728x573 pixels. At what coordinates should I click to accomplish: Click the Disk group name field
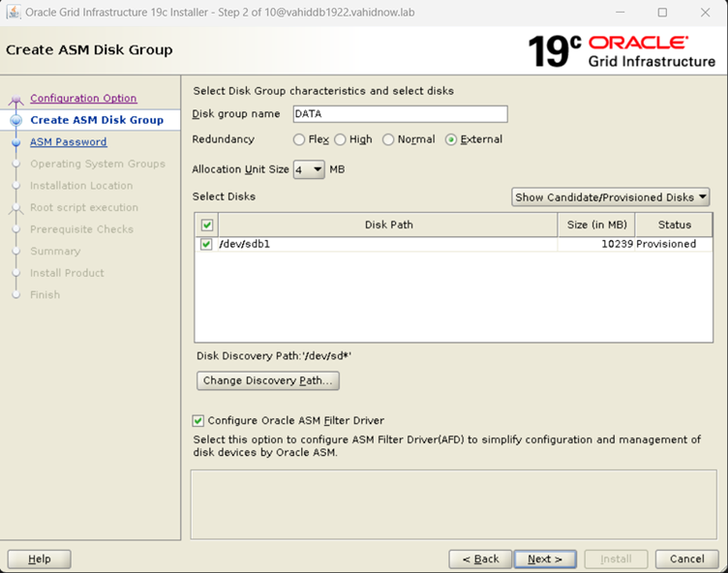399,114
